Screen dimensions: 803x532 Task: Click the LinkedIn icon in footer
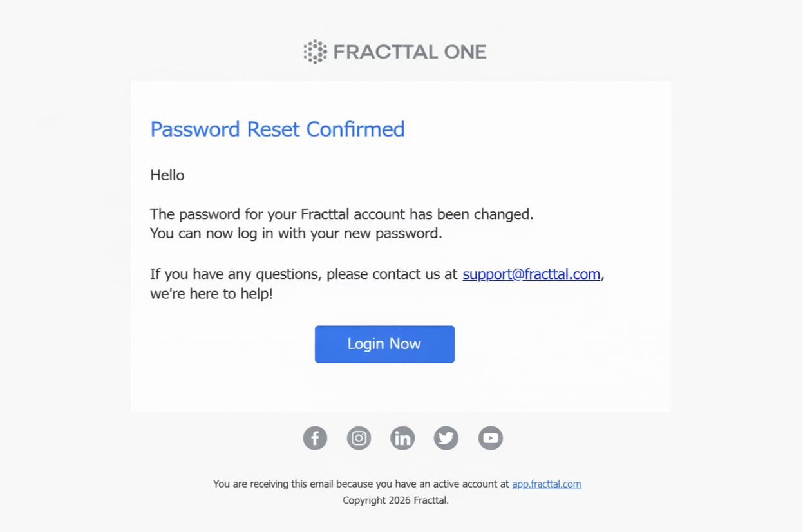point(402,438)
